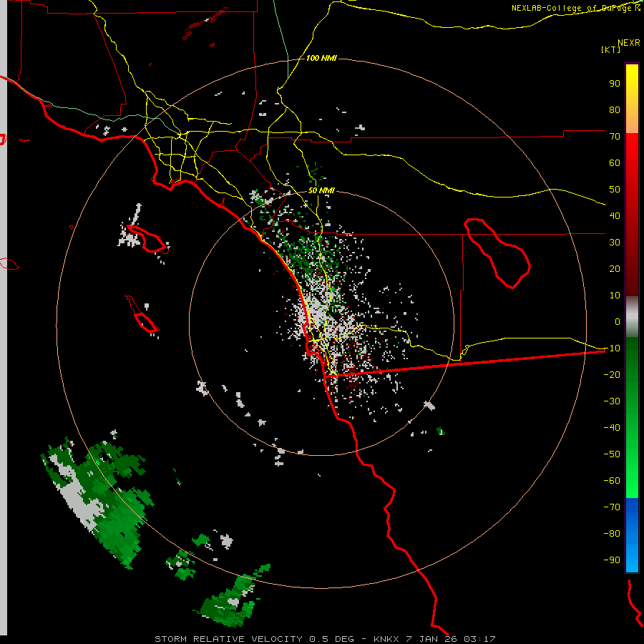Click the 70 value on velocity scale
This screenshot has width=644, height=644.
click(615, 137)
